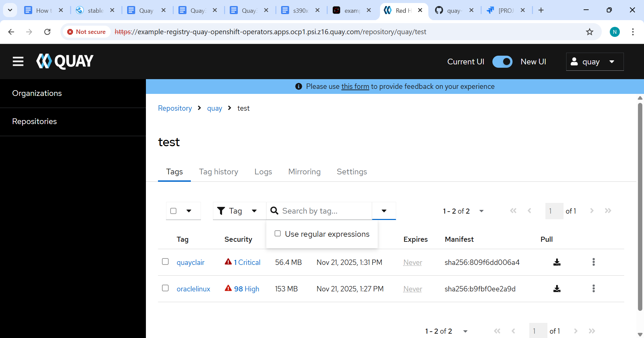This screenshot has width=644, height=338.
Task: Go to next page in top pagination
Action: 592,211
